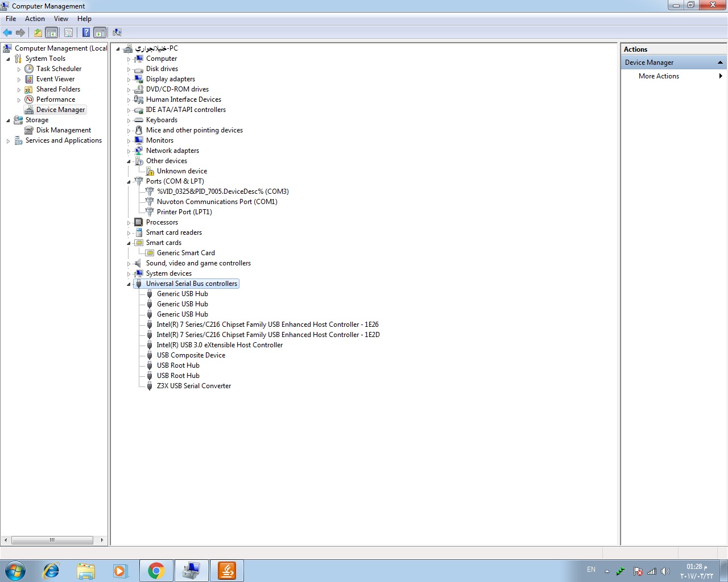Open the View menu
Viewport: 728px width, 582px height.
point(61,19)
